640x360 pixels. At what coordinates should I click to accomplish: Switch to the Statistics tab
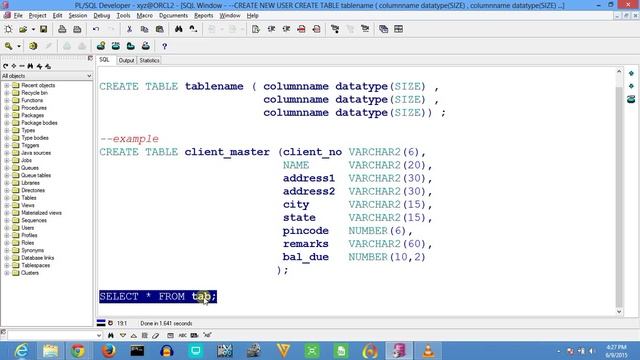point(149,60)
